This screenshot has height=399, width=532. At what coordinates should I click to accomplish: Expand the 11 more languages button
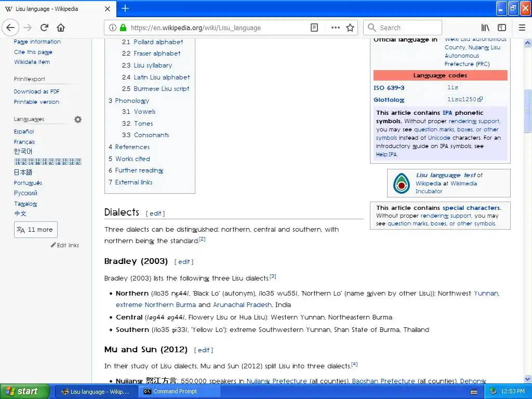coord(36,230)
